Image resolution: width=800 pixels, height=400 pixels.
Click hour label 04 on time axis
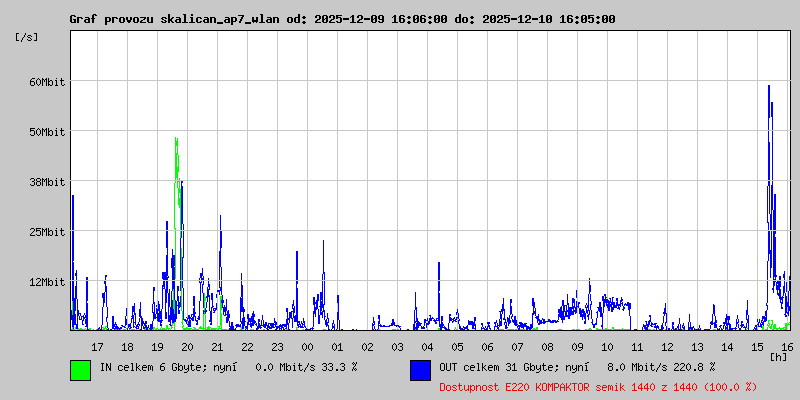pyautogui.click(x=427, y=347)
